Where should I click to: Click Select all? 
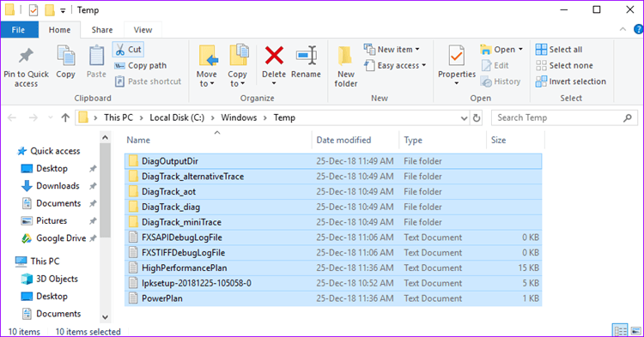[559, 50]
